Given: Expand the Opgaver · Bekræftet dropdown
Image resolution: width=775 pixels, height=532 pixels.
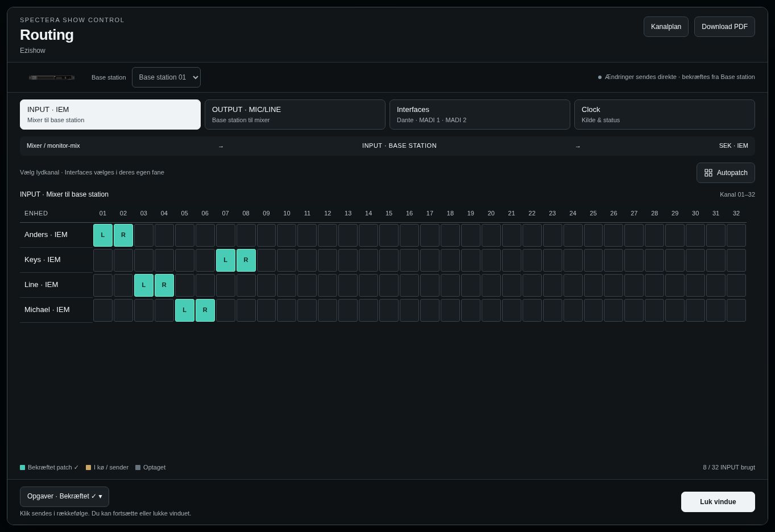Looking at the screenshot, I should pyautogui.click(x=64, y=497).
